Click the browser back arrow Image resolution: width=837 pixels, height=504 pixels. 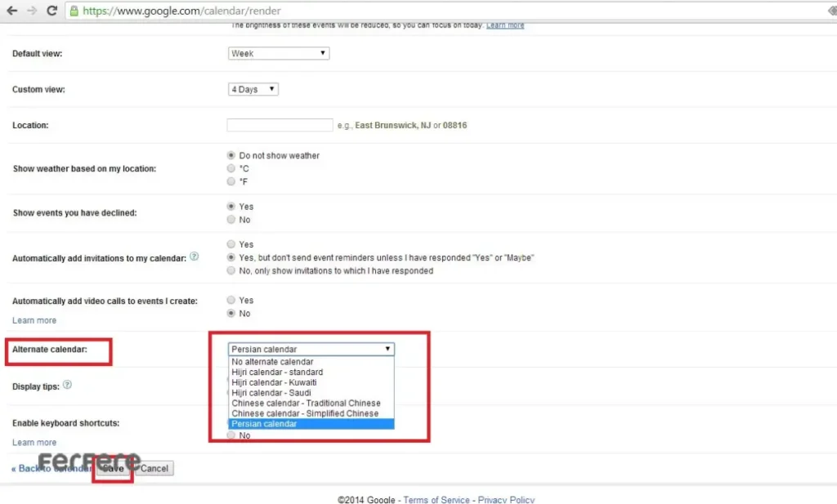click(12, 11)
